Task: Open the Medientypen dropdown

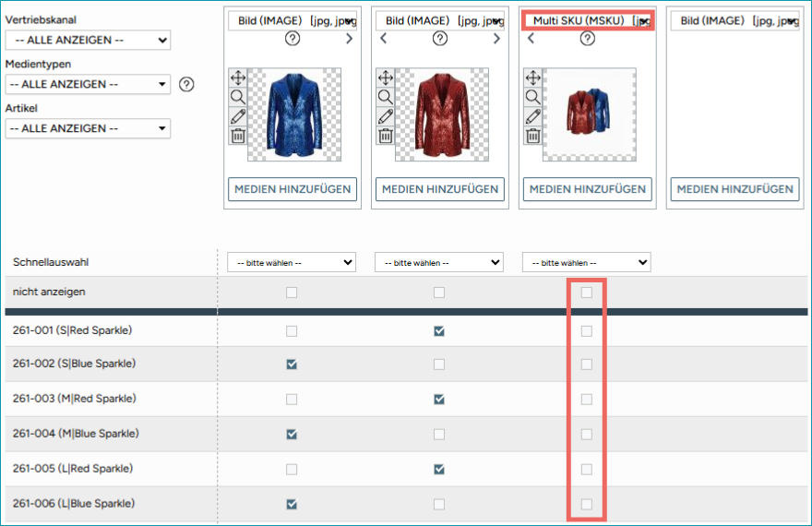Action: (x=88, y=84)
